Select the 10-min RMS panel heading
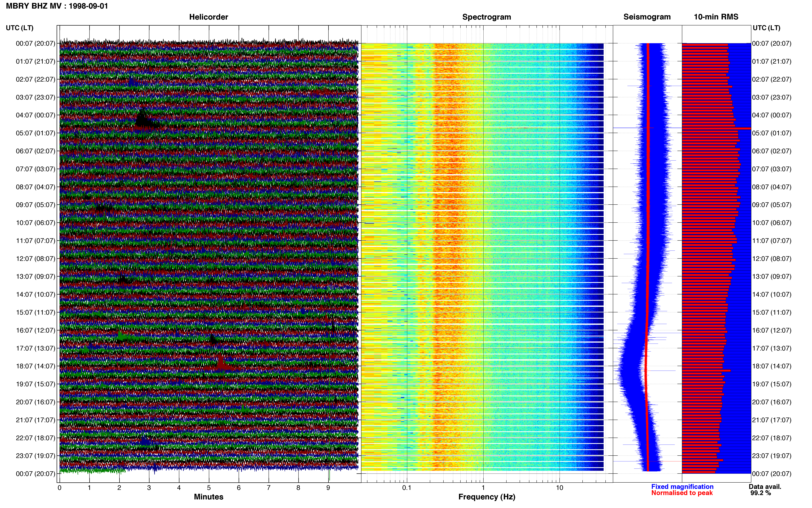812x508 pixels. pos(716,17)
